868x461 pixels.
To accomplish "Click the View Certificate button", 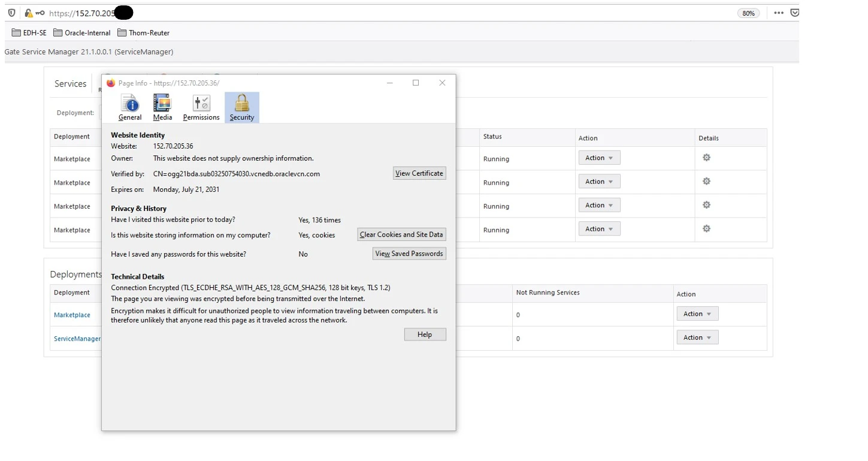I will [x=419, y=173].
